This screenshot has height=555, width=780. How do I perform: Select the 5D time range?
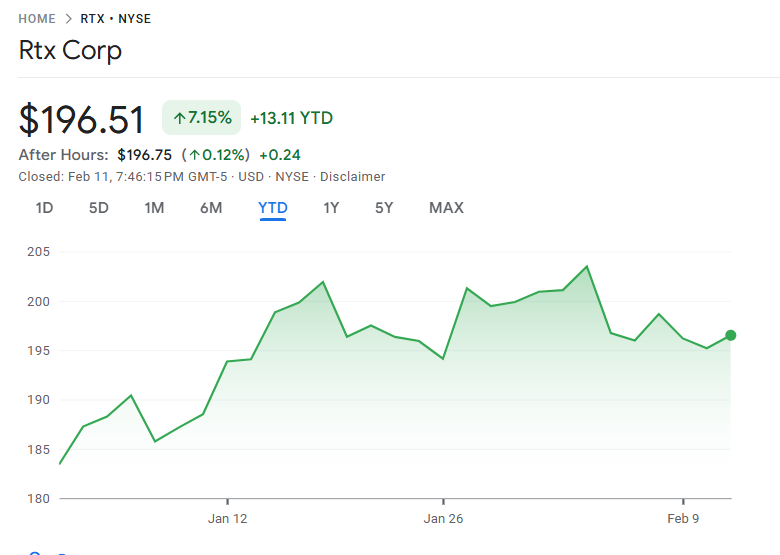pos(98,208)
